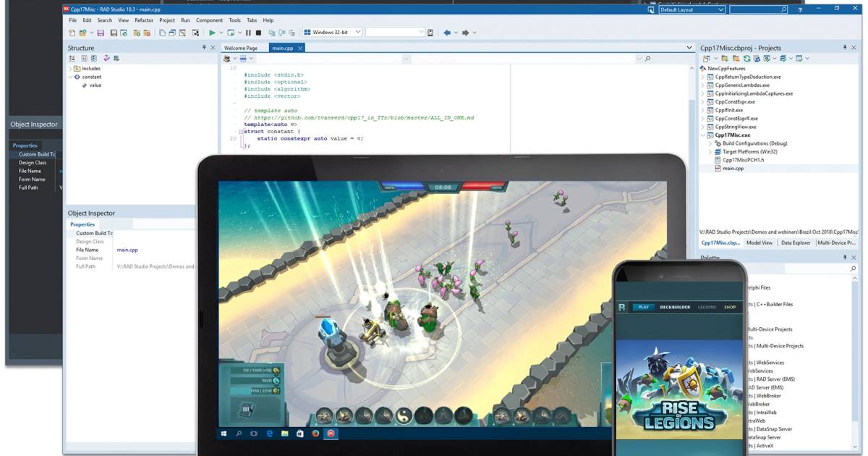Image resolution: width=868 pixels, height=456 pixels.
Task: Open the Refactor menu
Action: point(145,20)
